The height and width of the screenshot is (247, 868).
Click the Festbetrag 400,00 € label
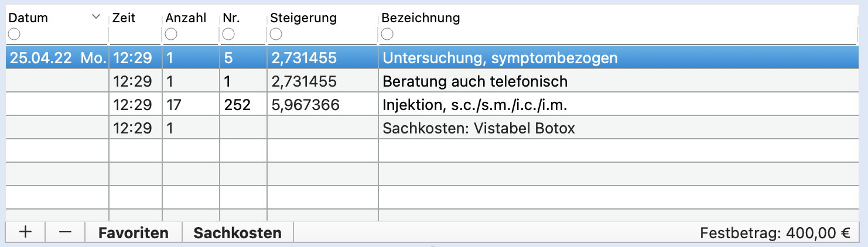(775, 233)
